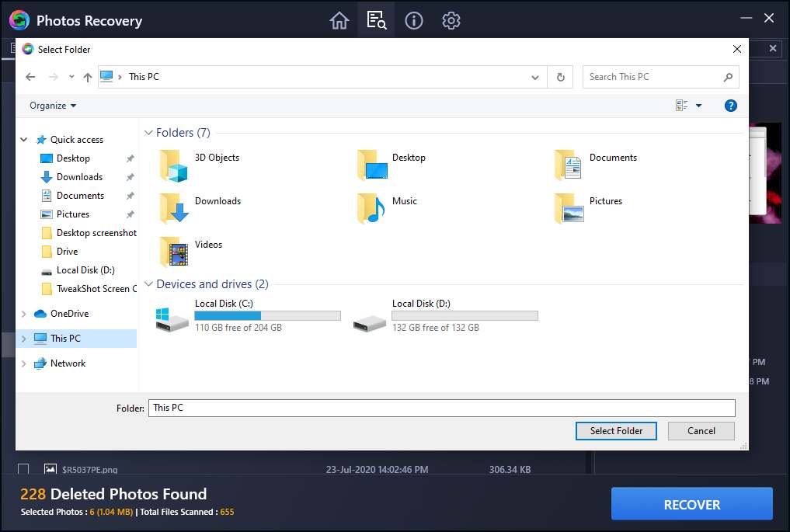This screenshot has height=532, width=790.
Task: Tick the checkbox for $R5037PE.png
Action: (x=23, y=470)
